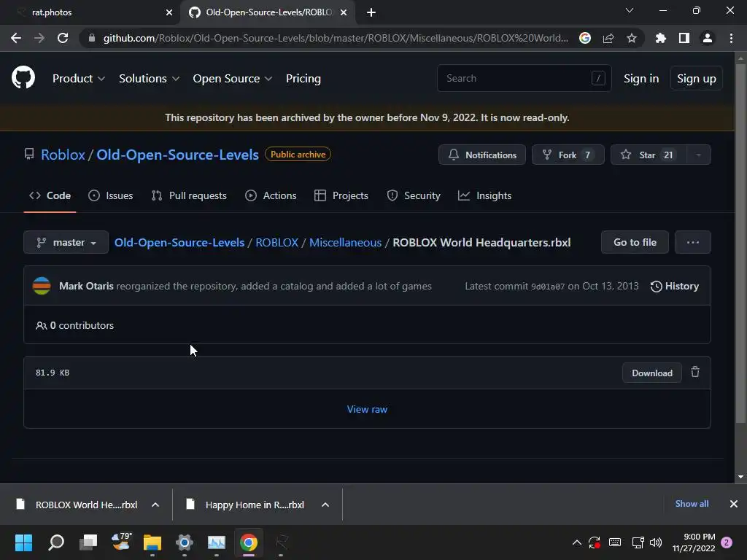Viewport: 747px width, 560px height.
Task: Expand the Solutions menu
Action: tap(149, 79)
